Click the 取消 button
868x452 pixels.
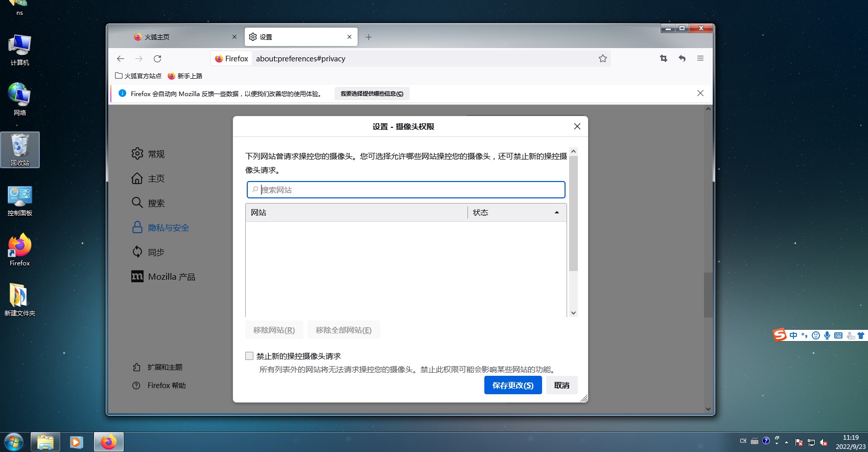tap(561, 386)
